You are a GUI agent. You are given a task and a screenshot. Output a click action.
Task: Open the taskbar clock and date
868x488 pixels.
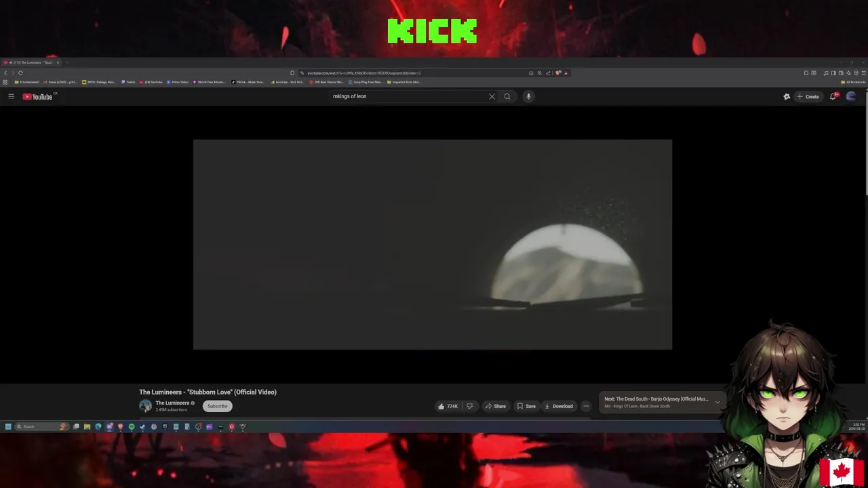856,426
